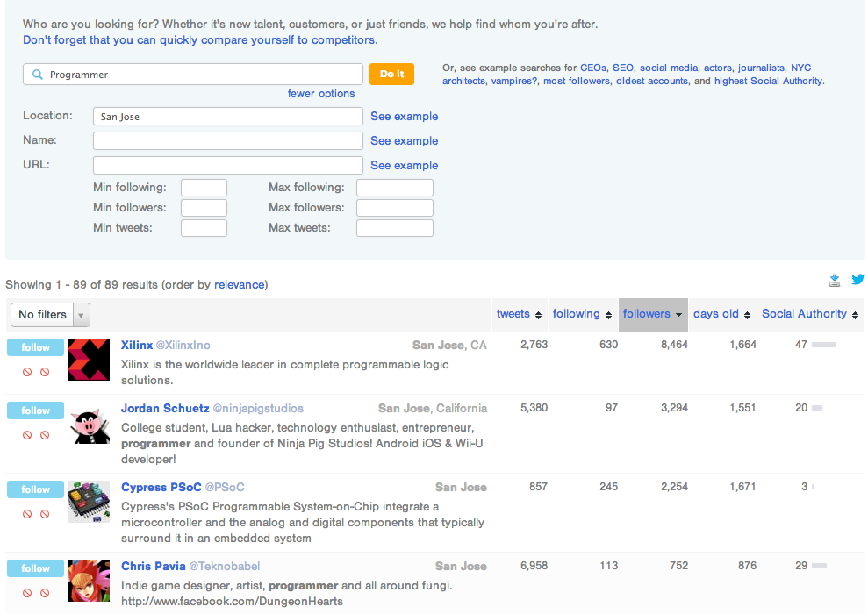This screenshot has width=868, height=614.
Task: Open social media example search
Action: (669, 68)
